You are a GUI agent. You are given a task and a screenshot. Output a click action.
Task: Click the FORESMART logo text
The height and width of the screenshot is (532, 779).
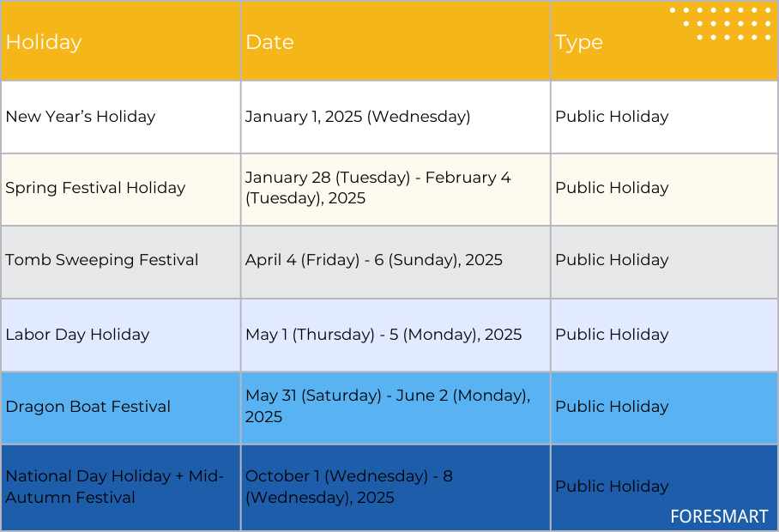719,517
